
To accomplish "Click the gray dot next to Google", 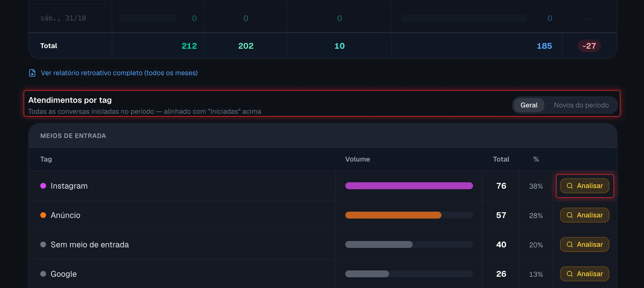I will [43, 274].
